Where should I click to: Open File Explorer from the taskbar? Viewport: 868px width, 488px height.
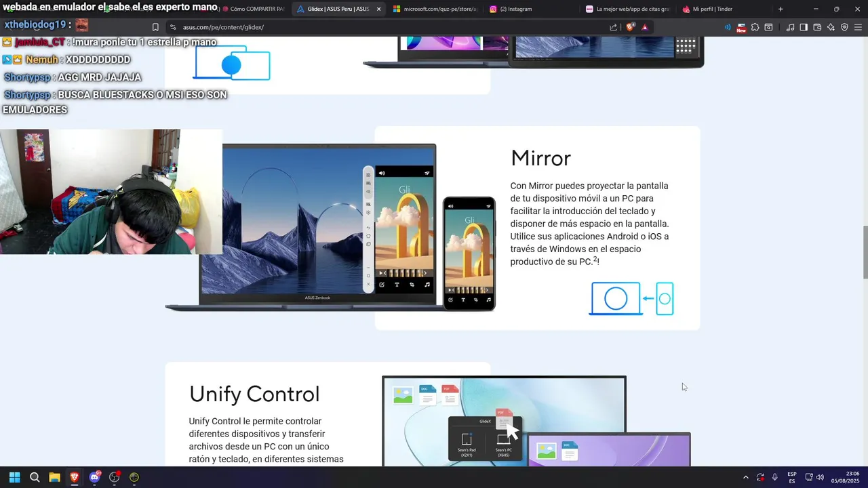[54, 477]
